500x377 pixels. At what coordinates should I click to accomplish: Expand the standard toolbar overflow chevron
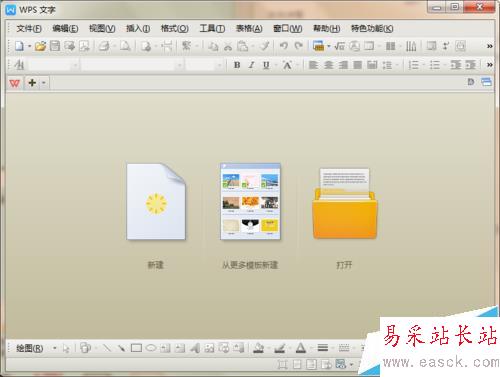[489, 46]
